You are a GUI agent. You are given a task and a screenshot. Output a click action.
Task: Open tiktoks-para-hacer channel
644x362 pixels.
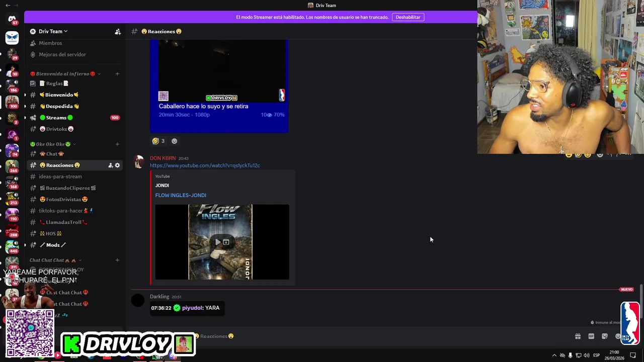pos(75,211)
